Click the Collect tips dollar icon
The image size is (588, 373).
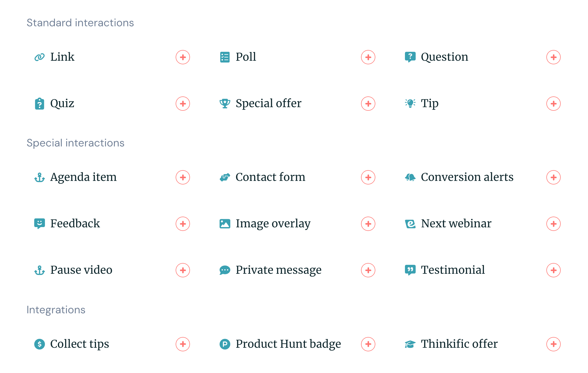[x=40, y=344]
